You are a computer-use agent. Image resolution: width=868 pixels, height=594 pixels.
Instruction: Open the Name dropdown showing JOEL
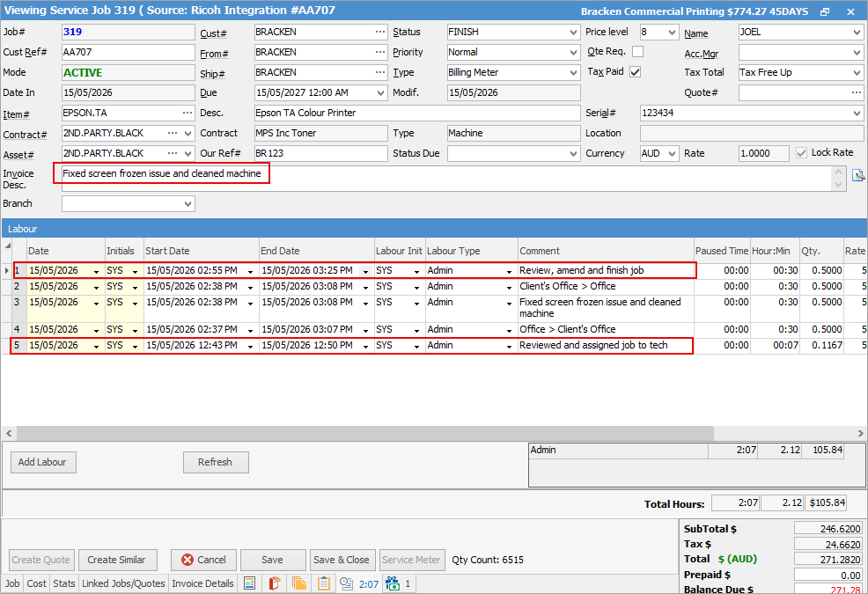click(857, 32)
